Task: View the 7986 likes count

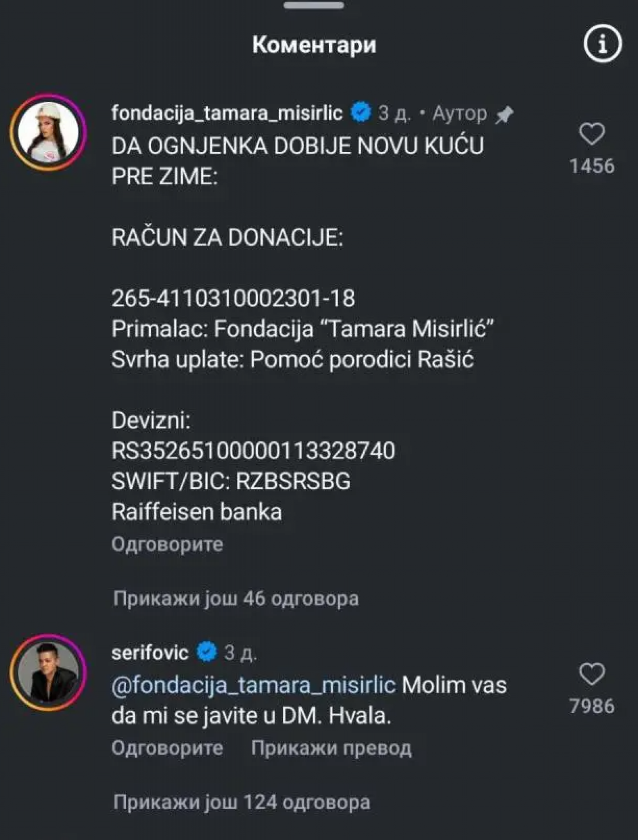Action: click(x=592, y=706)
